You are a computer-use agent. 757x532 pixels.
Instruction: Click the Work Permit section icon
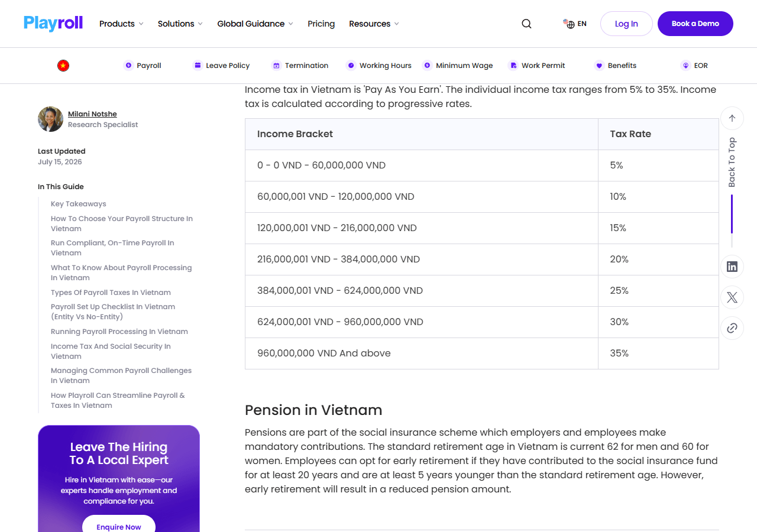(x=513, y=66)
